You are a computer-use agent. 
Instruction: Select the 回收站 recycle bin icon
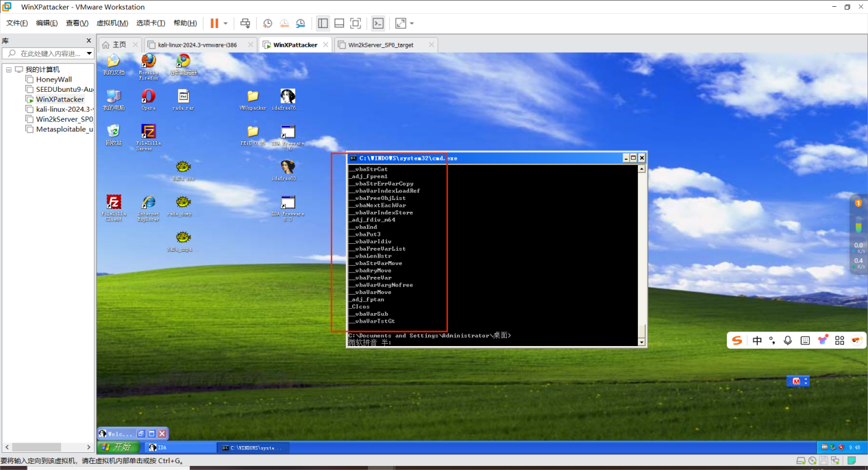pos(114,135)
